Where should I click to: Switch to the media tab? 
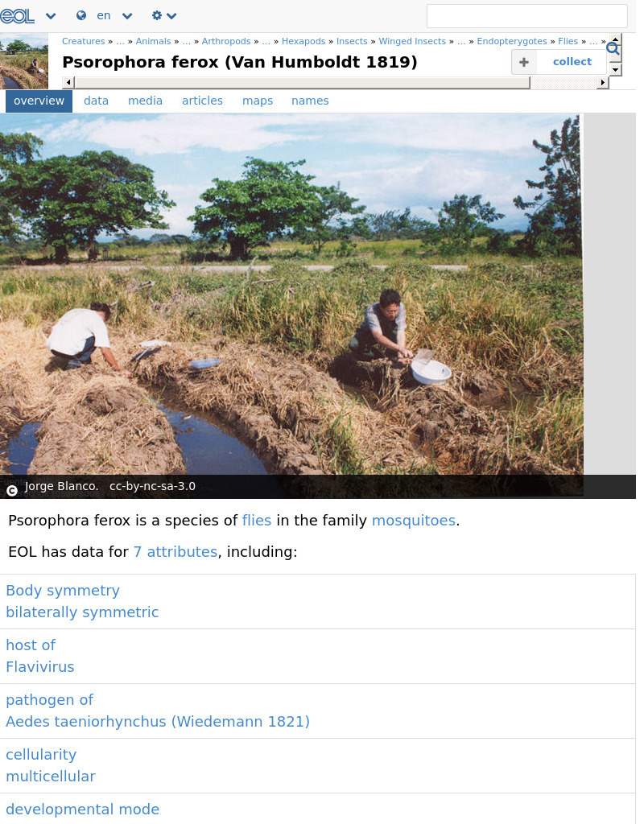[145, 101]
